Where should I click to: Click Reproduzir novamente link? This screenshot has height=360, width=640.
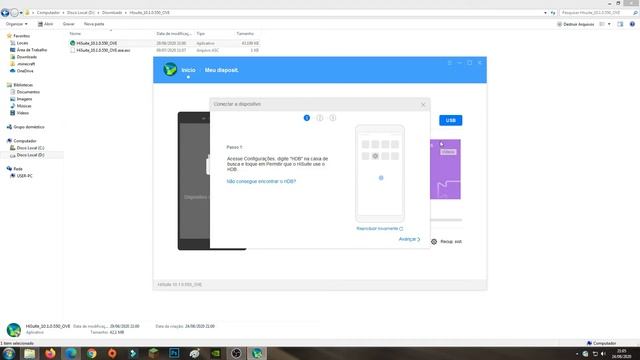[x=380, y=229]
